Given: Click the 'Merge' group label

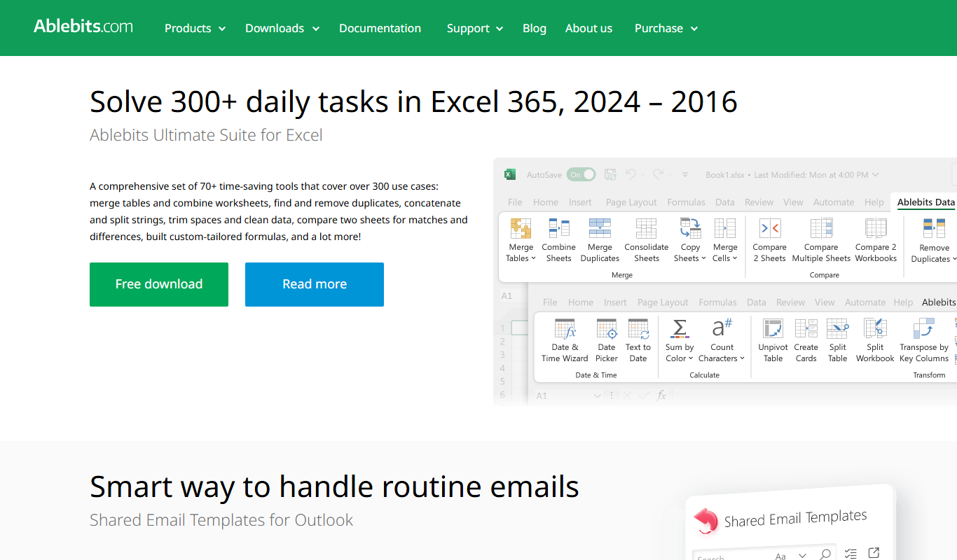Looking at the screenshot, I should pos(622,275).
